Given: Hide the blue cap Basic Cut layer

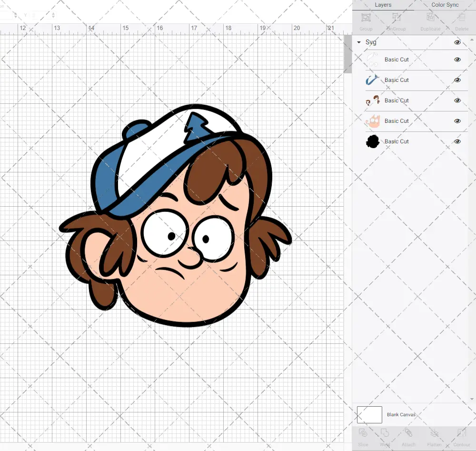Looking at the screenshot, I should (457, 80).
